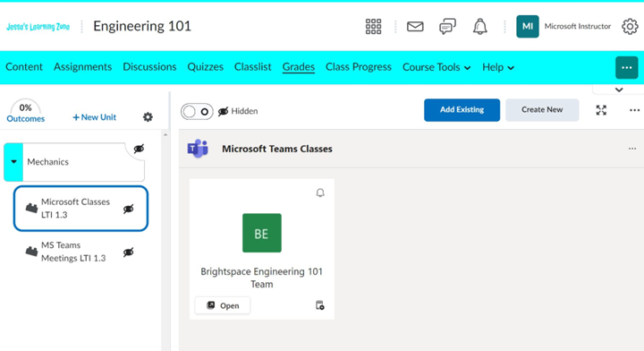644x351 pixels.
Task: Open update alerts bell in header
Action: [x=479, y=26]
